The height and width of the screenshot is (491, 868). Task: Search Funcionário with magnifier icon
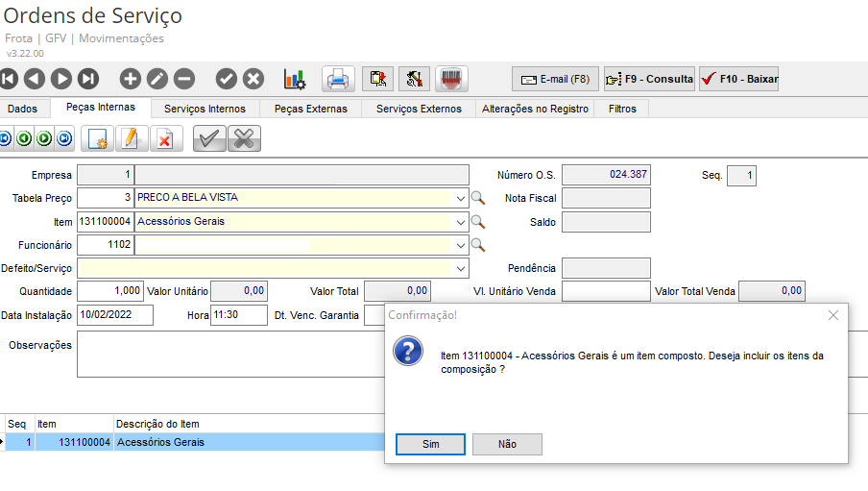click(478, 244)
